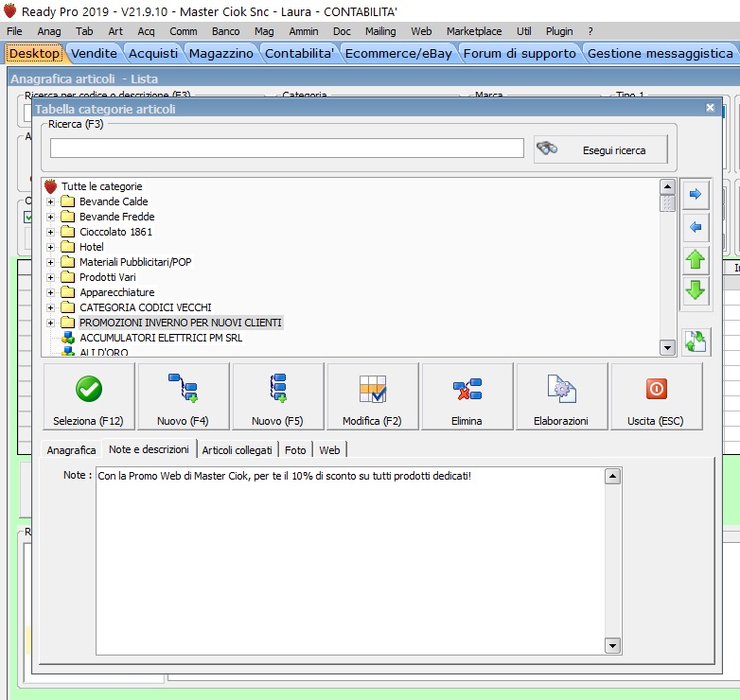Move category down with green arrow
Image resolution: width=740 pixels, height=700 pixels.
coord(696,290)
